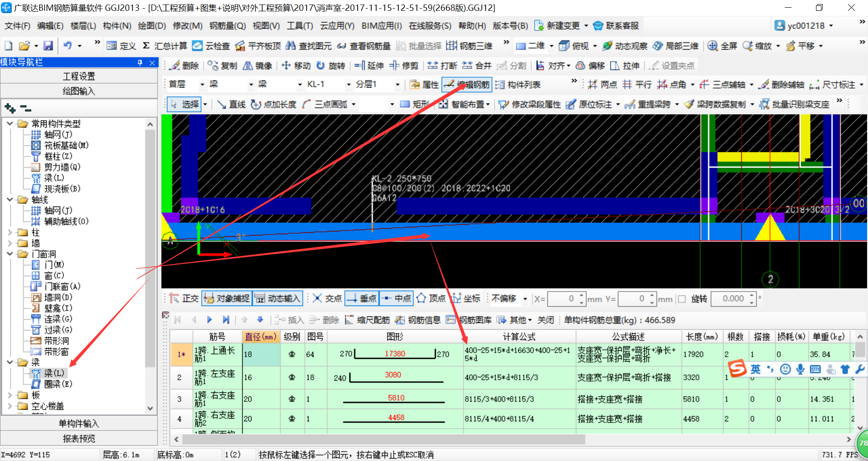Open the 文件(F) menu
Image resolution: width=868 pixels, height=461 pixels.
click(x=18, y=26)
